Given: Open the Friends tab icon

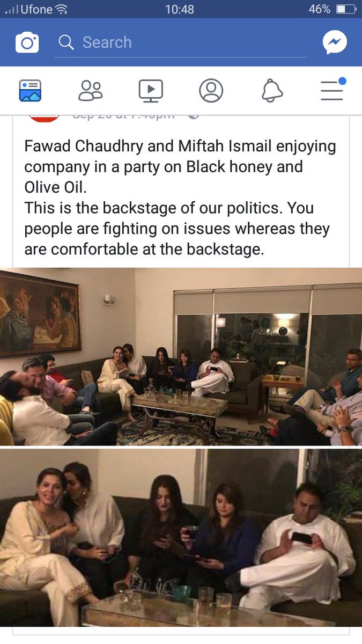Looking at the screenshot, I should coord(90,91).
